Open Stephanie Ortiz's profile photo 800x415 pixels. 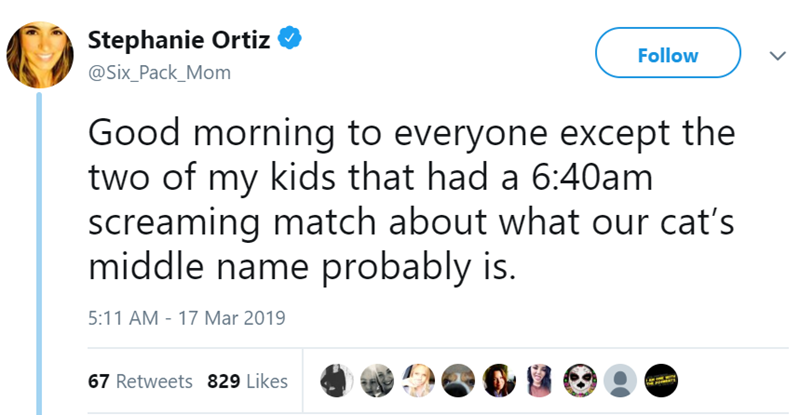pos(40,55)
